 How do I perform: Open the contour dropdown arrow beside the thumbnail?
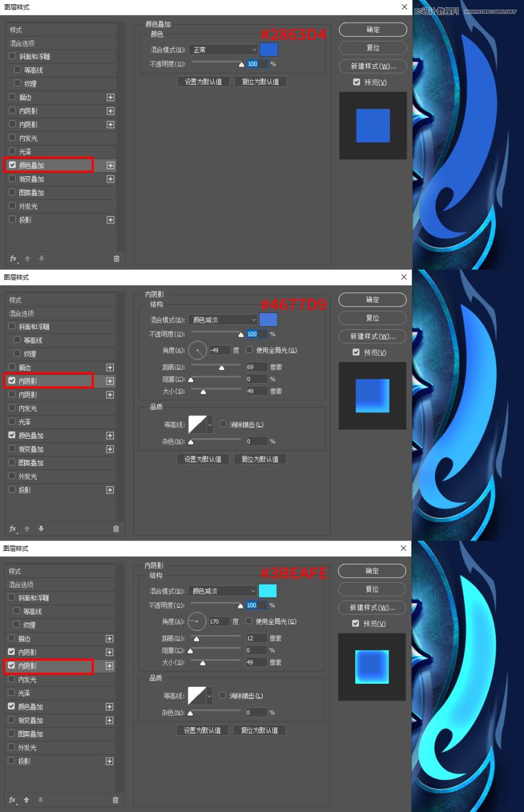[x=211, y=424]
